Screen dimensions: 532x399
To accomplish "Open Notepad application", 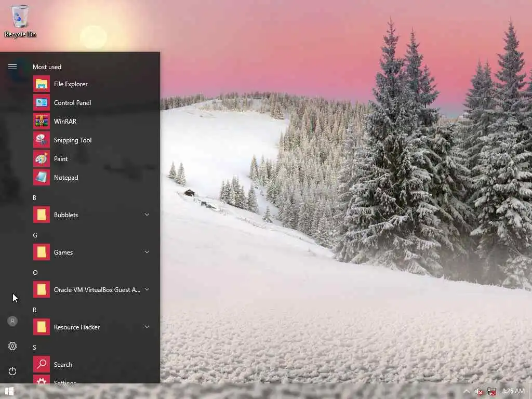I will pos(92,178).
